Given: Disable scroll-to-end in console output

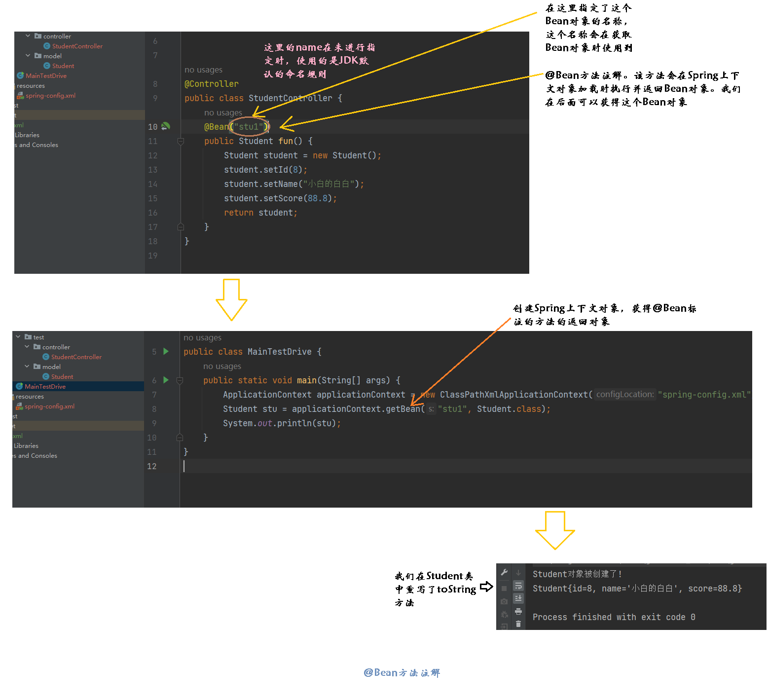Looking at the screenshot, I should tap(518, 598).
